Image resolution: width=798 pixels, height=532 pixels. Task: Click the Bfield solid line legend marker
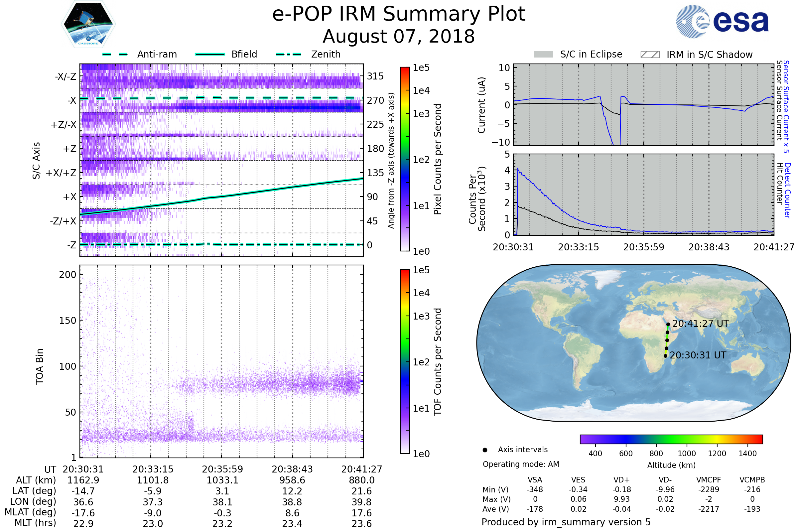click(210, 54)
